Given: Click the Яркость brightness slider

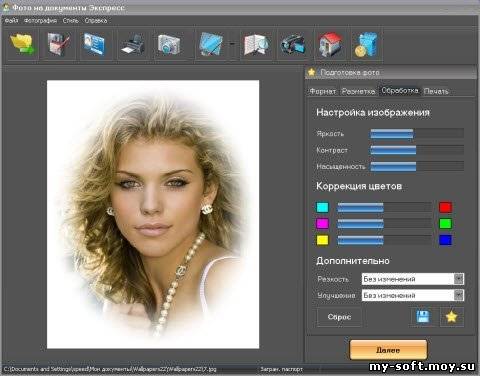Looking at the screenshot, I should (x=417, y=134).
